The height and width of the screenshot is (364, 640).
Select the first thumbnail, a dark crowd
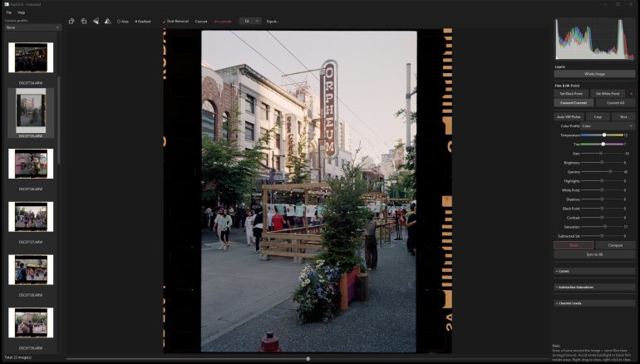pyautogui.click(x=31, y=57)
